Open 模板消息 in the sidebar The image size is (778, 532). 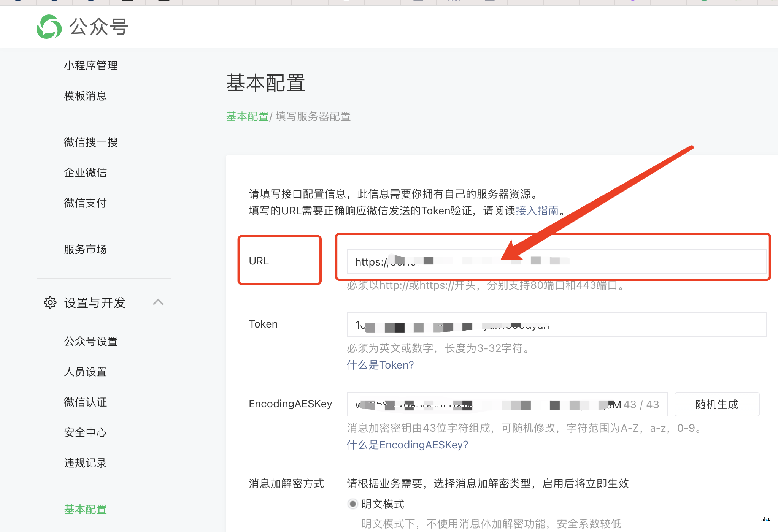[x=86, y=96]
